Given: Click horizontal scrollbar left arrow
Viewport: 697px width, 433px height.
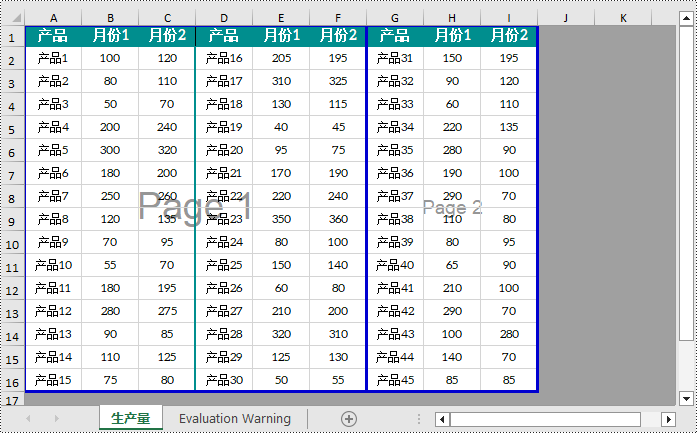Looking at the screenshot, I should pos(442,419).
